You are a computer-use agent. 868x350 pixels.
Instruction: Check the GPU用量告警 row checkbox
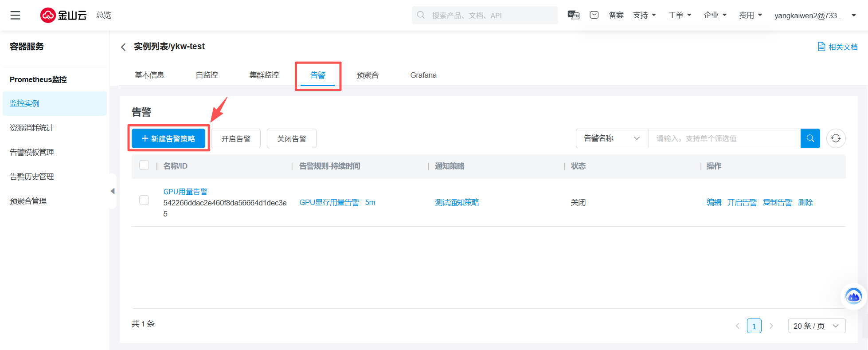144,200
